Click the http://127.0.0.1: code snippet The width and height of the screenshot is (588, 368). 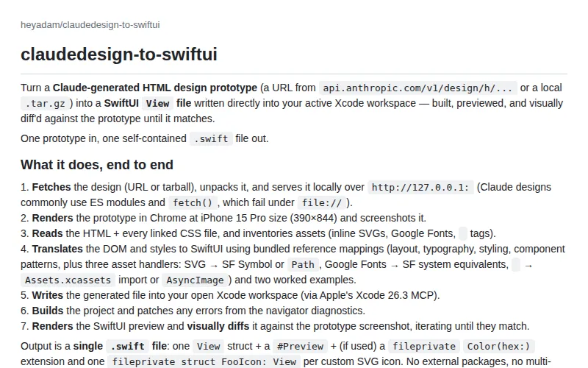(420, 188)
